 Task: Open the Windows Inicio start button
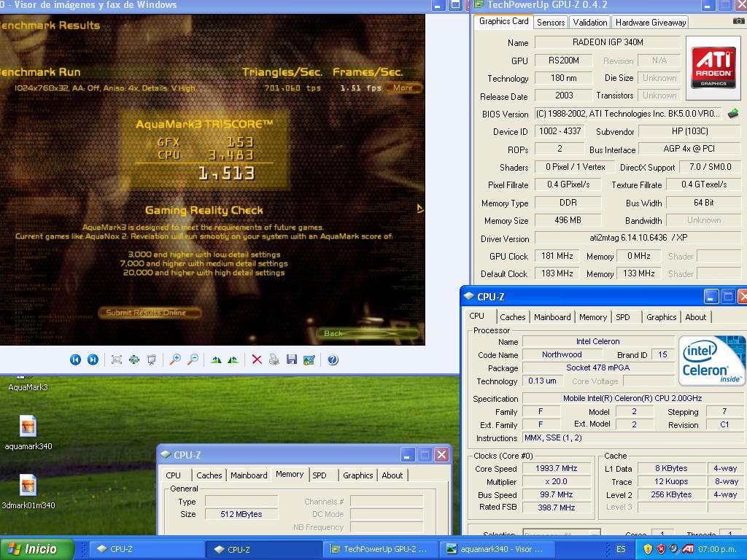coord(36,549)
